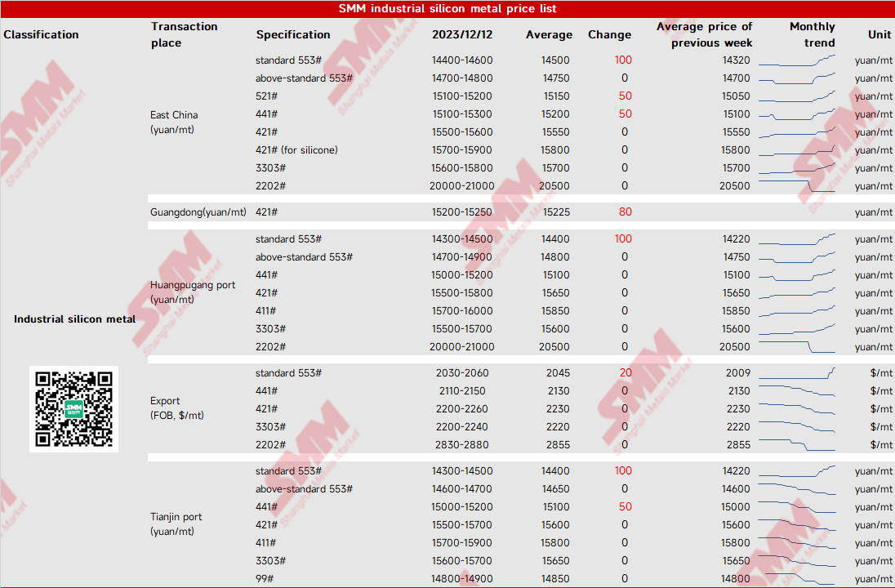
Task: Click the 'Monthly trend' column header
Action: click(813, 34)
